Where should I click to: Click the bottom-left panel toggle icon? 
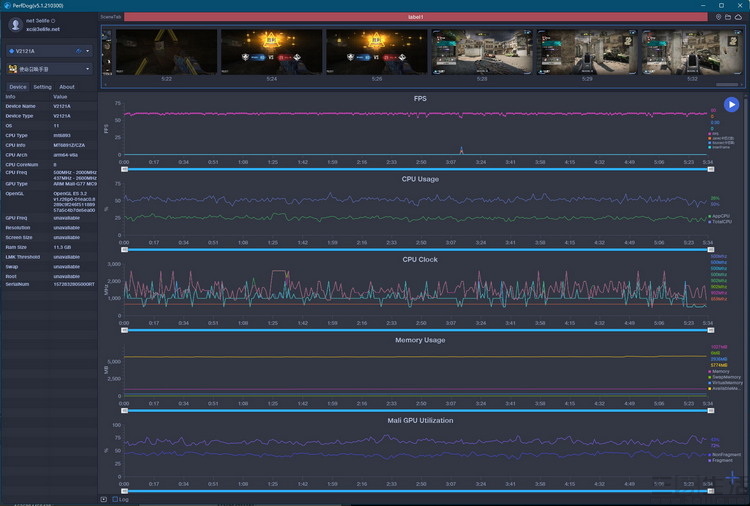pyautogui.click(x=104, y=499)
